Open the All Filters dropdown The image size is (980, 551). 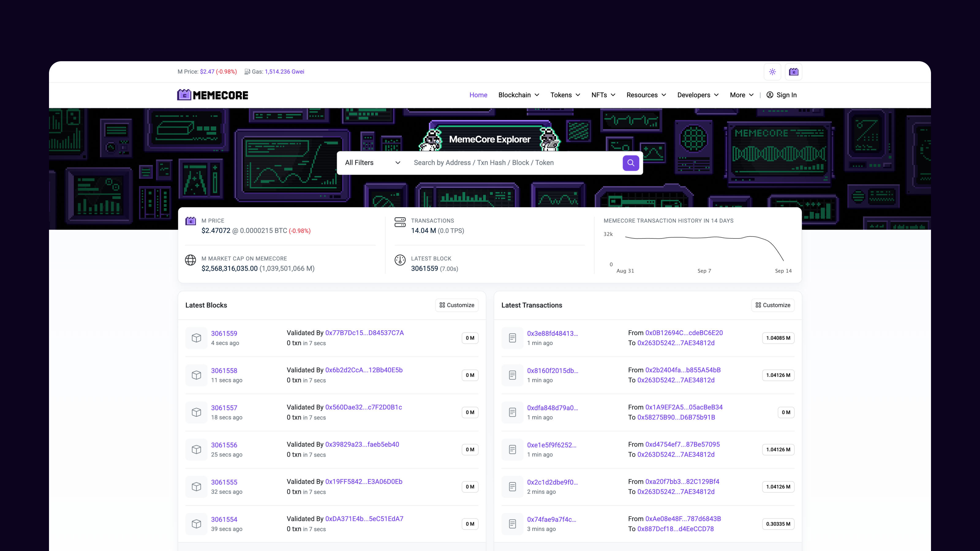click(372, 163)
